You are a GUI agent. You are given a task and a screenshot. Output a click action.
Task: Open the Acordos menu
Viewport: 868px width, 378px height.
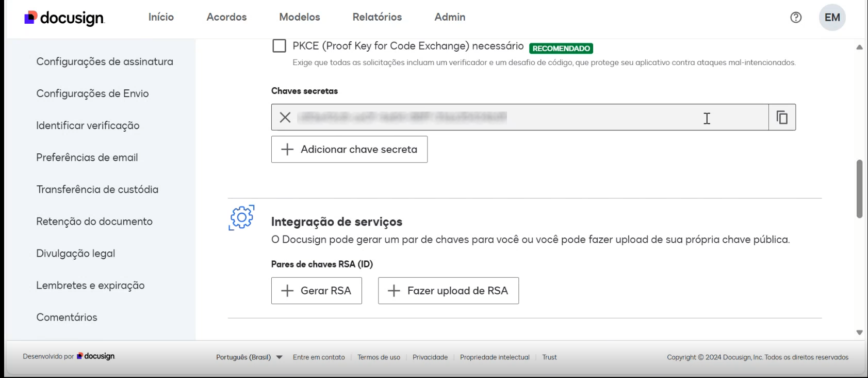point(226,17)
